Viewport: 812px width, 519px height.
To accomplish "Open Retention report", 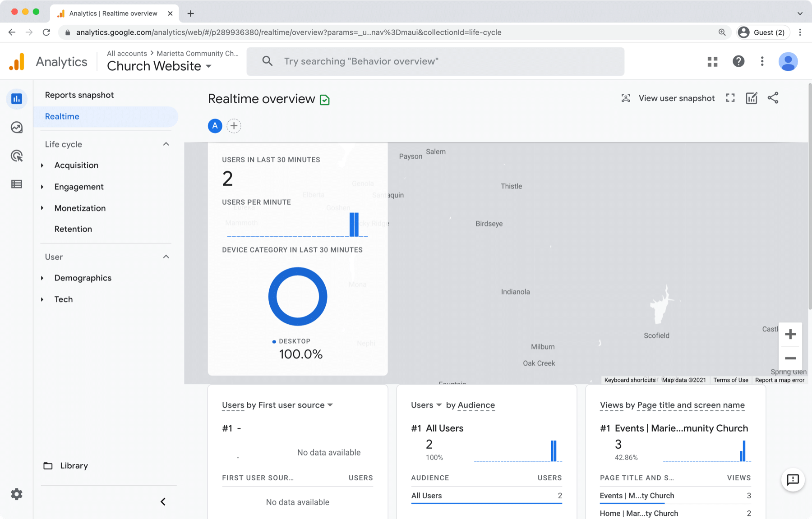I will point(73,229).
